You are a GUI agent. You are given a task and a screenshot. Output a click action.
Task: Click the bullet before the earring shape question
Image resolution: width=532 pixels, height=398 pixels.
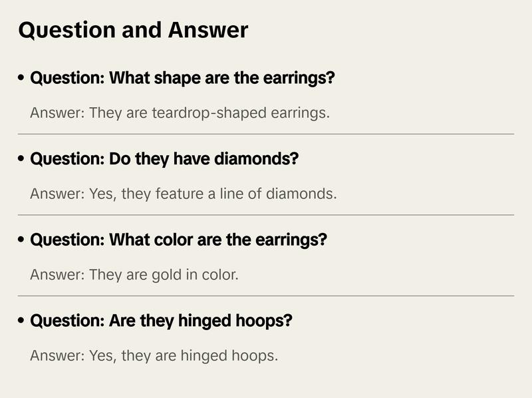(x=22, y=79)
